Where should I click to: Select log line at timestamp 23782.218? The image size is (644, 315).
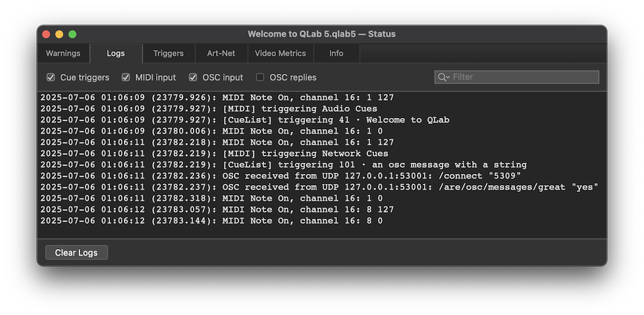coord(217,142)
